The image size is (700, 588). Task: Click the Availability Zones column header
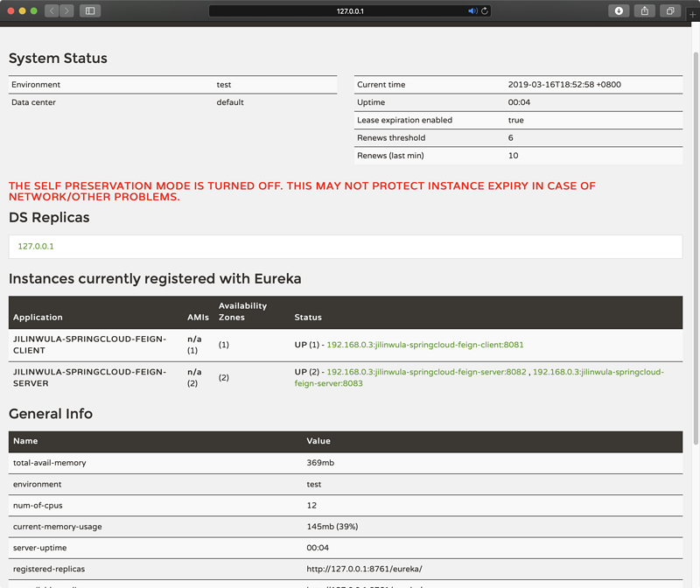coord(242,311)
